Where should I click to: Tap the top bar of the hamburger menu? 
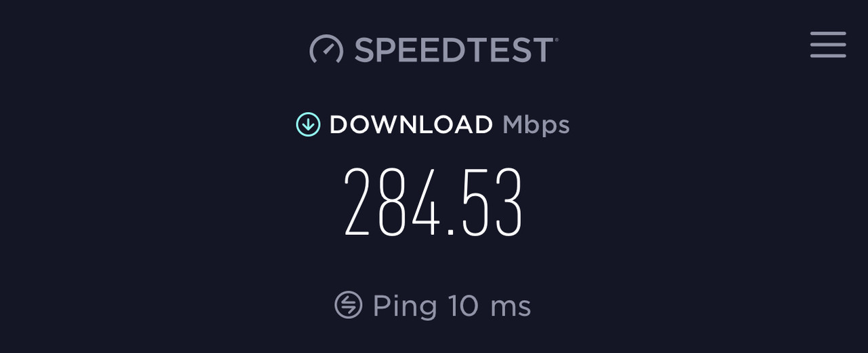click(x=828, y=33)
